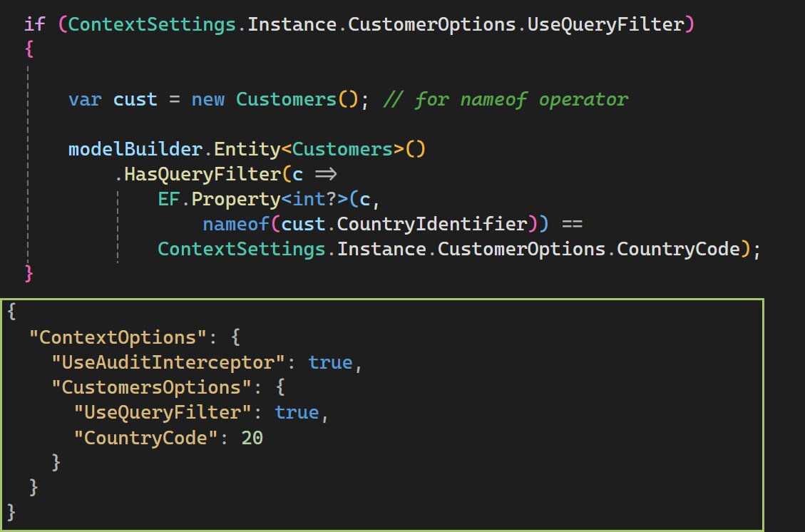805x532 pixels.
Task: Click the "==" equality operator
Action: 572,224
